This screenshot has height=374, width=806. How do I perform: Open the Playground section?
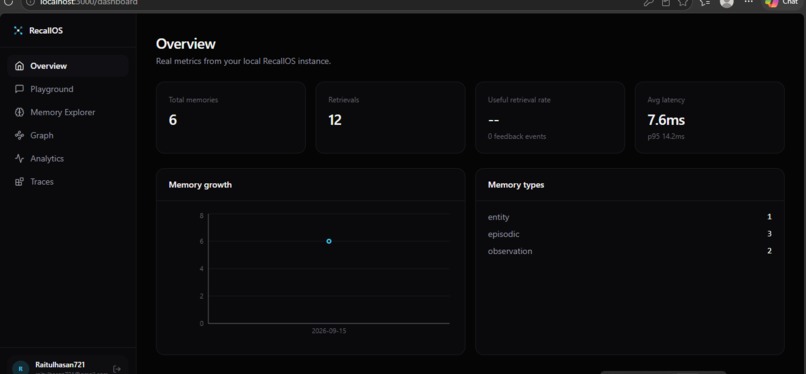(x=68, y=89)
